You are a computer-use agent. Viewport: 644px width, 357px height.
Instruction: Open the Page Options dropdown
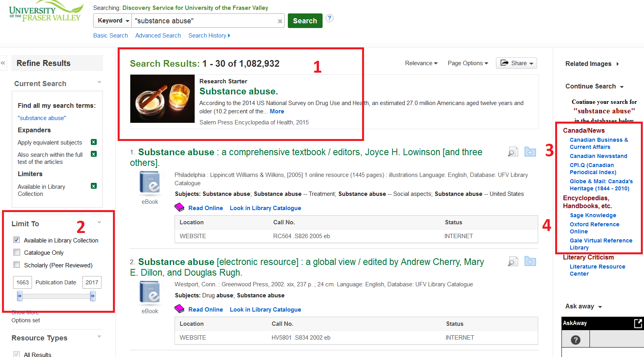coord(468,63)
